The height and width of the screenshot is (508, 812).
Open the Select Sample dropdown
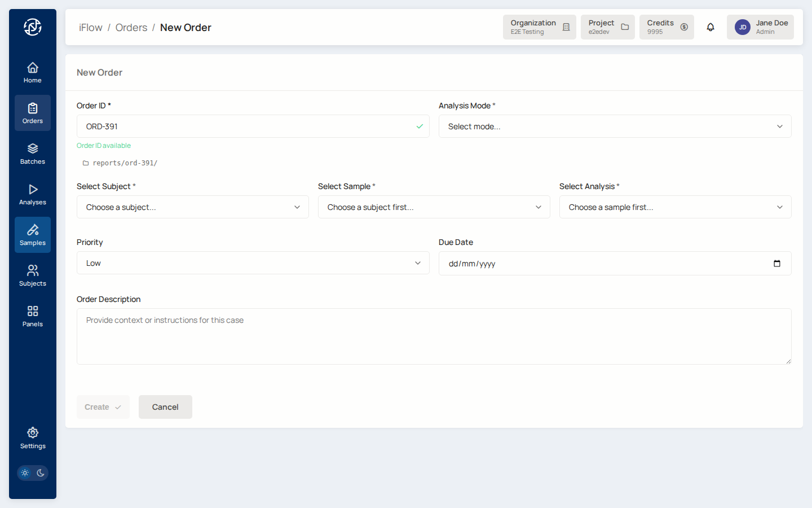434,207
